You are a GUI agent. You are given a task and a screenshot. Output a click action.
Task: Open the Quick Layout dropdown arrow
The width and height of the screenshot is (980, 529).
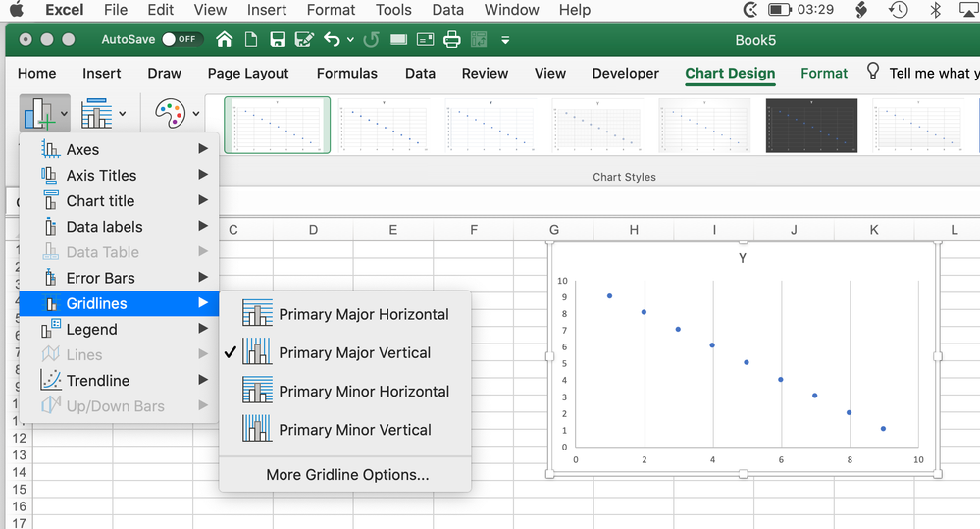pyautogui.click(x=123, y=114)
